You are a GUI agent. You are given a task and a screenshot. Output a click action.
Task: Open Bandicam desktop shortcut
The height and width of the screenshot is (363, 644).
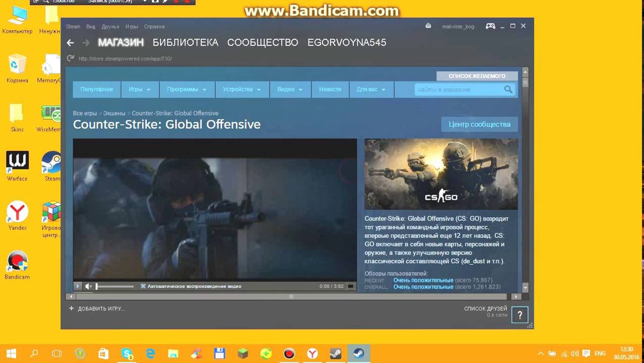(17, 265)
